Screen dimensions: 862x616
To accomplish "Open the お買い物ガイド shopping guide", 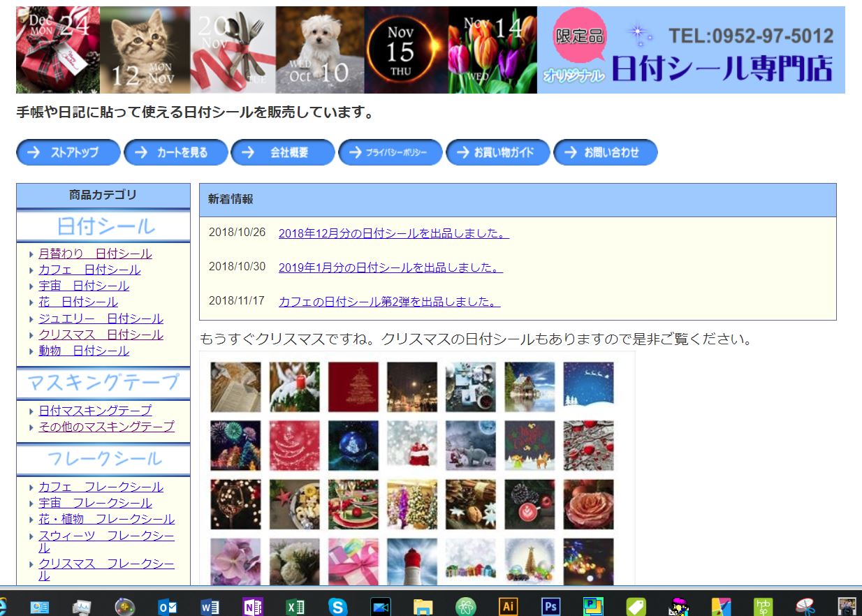I will (x=498, y=152).
